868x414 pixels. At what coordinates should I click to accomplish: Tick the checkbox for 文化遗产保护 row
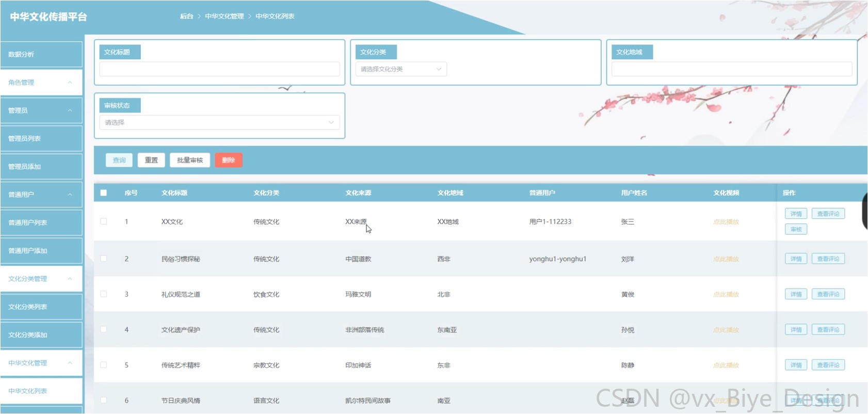104,329
